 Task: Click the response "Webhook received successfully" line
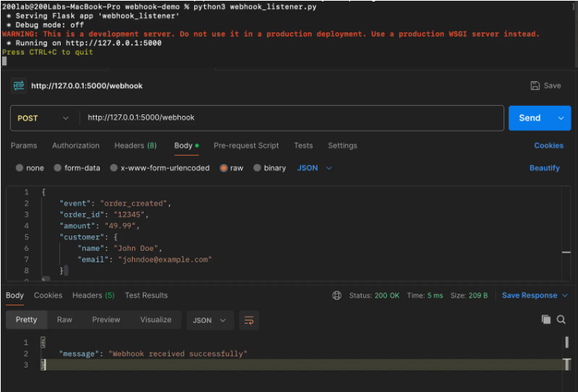[x=153, y=354]
